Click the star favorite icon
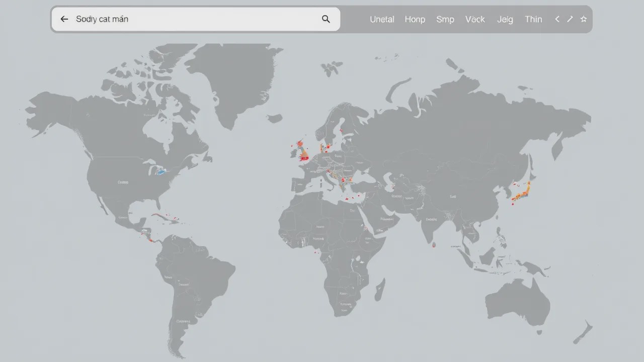Image resolution: width=644 pixels, height=362 pixels. coord(584,19)
